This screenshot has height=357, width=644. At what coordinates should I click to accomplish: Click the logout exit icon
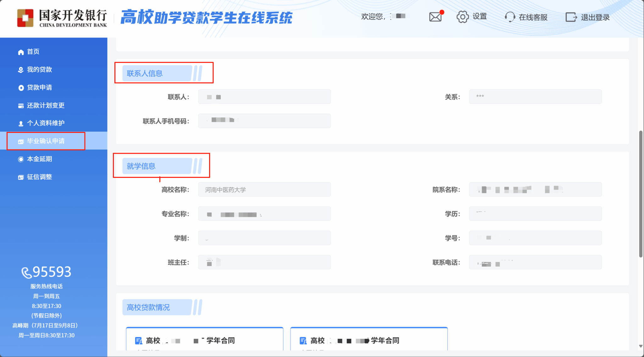click(x=571, y=17)
